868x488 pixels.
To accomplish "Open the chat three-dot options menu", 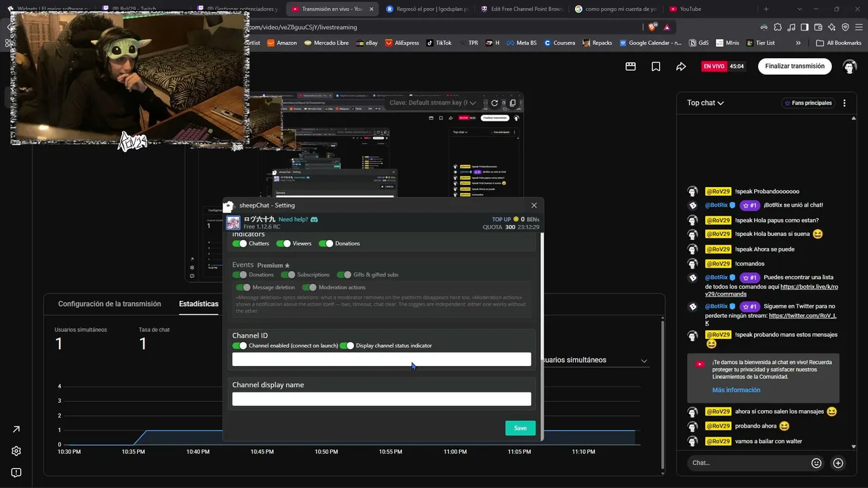I will [844, 103].
